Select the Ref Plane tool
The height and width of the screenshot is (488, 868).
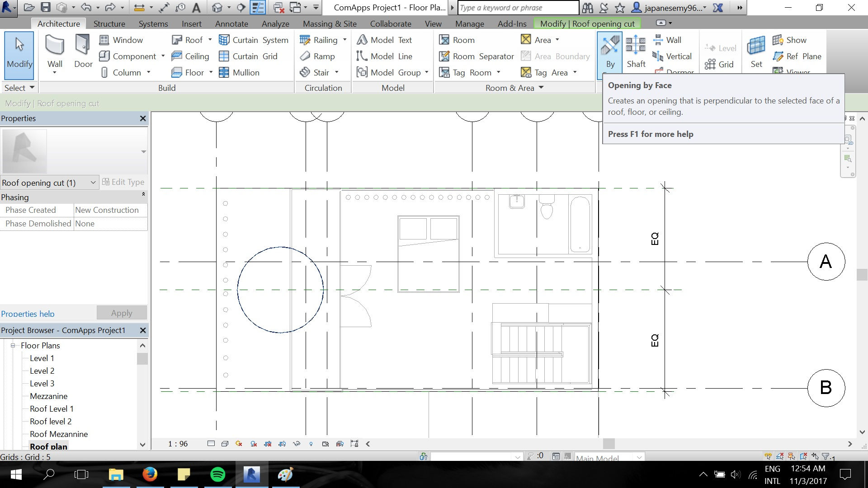[797, 56]
